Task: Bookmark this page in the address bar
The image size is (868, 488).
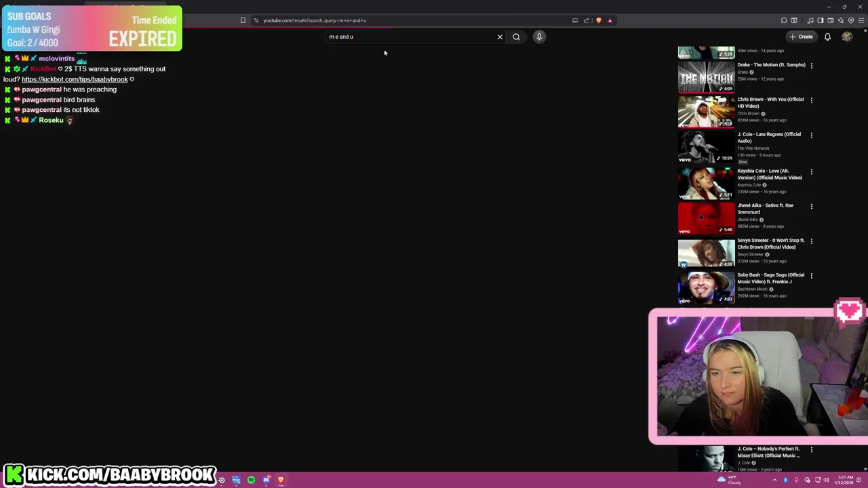Action: (243, 20)
